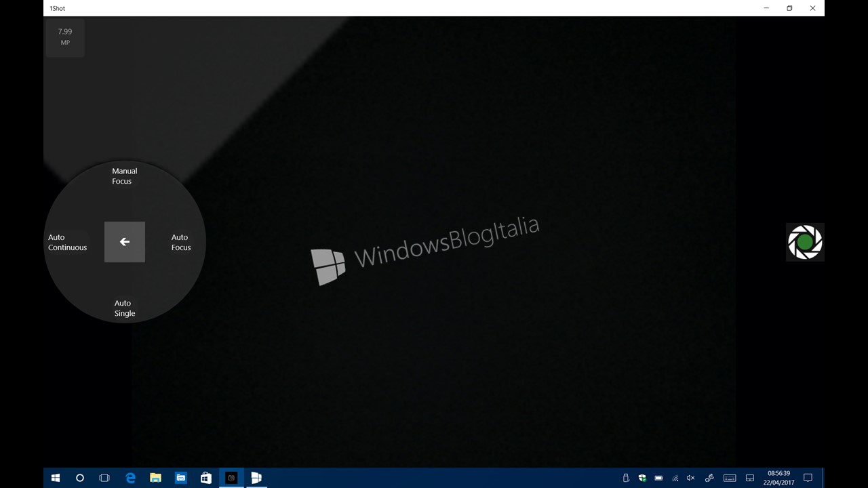Open Task View in the taskbar
The width and height of the screenshot is (868, 488).
pyautogui.click(x=104, y=478)
